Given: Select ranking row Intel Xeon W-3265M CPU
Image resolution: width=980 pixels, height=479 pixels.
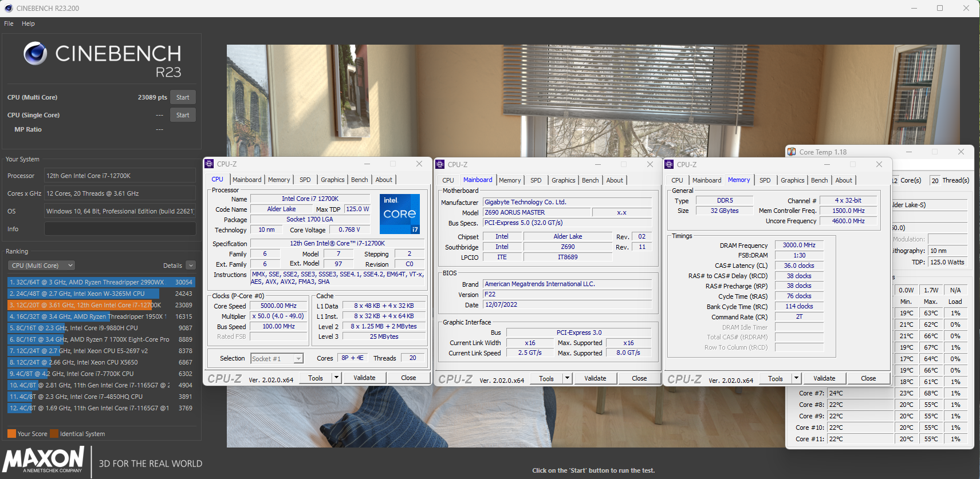Looking at the screenshot, I should [101, 294].
